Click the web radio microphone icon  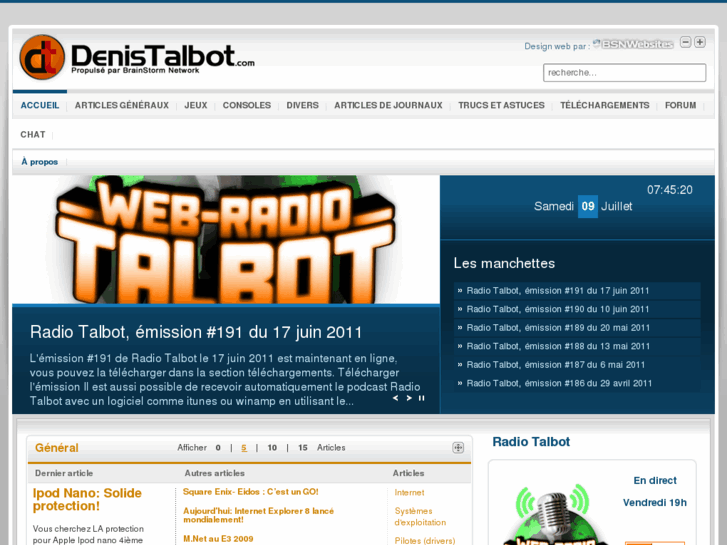pyautogui.click(x=552, y=514)
